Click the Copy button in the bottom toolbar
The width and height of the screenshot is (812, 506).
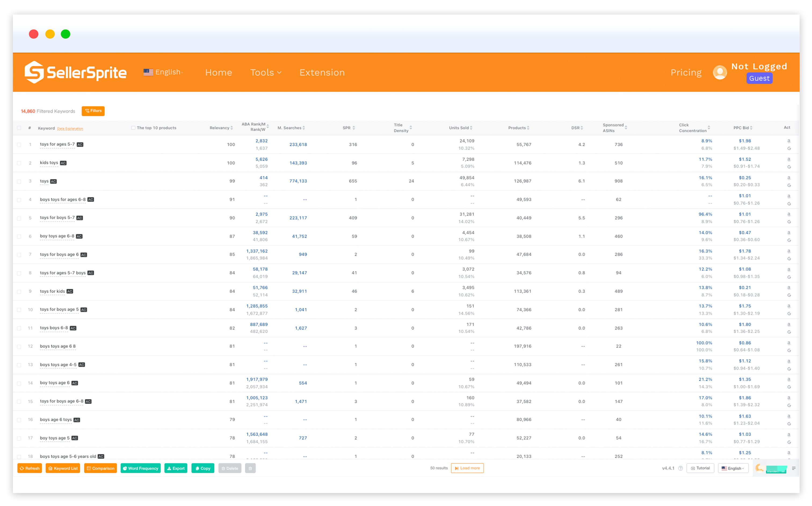[x=203, y=468]
